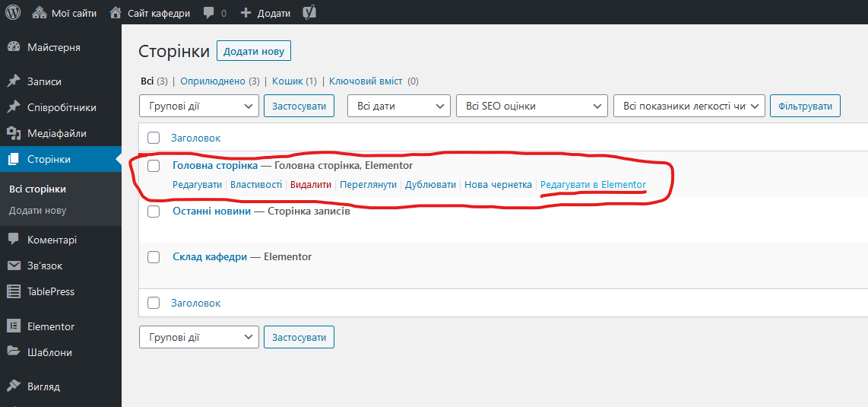Click the red Видалити link
This screenshot has width=868, height=407.
click(x=311, y=184)
